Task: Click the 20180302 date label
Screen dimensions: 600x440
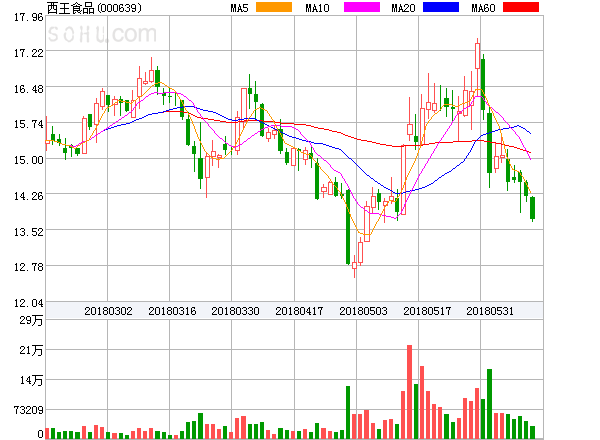Action: [108, 311]
